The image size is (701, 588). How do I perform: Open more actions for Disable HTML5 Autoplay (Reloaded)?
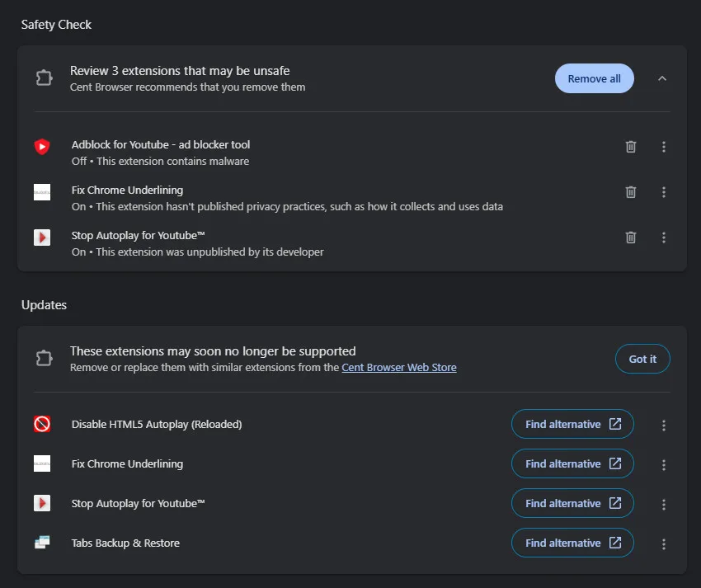tap(663, 426)
